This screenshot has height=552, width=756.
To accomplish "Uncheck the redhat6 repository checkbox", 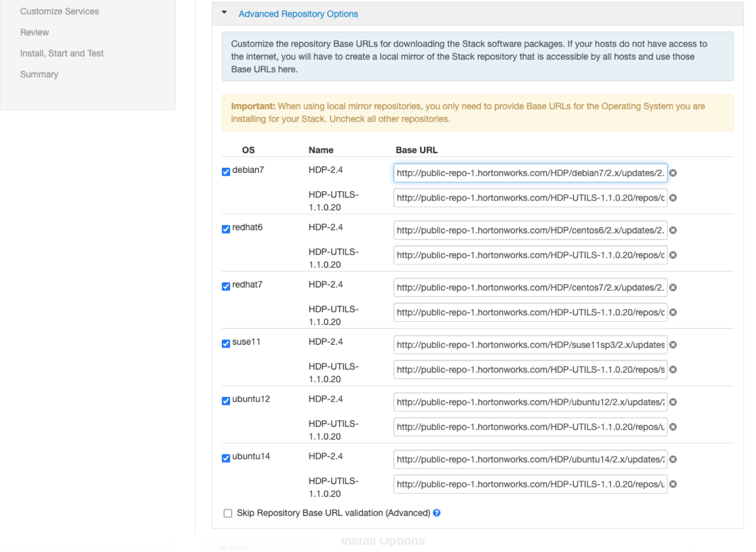I will pyautogui.click(x=226, y=229).
